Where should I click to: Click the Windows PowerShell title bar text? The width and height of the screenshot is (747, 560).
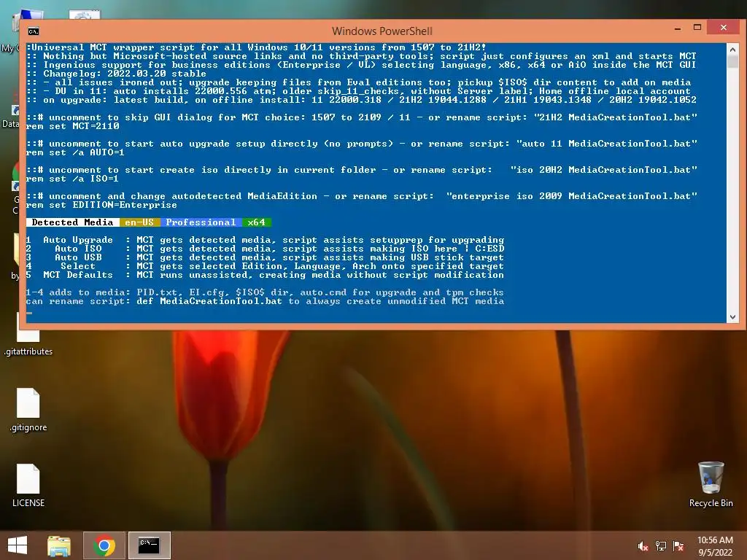(x=382, y=31)
